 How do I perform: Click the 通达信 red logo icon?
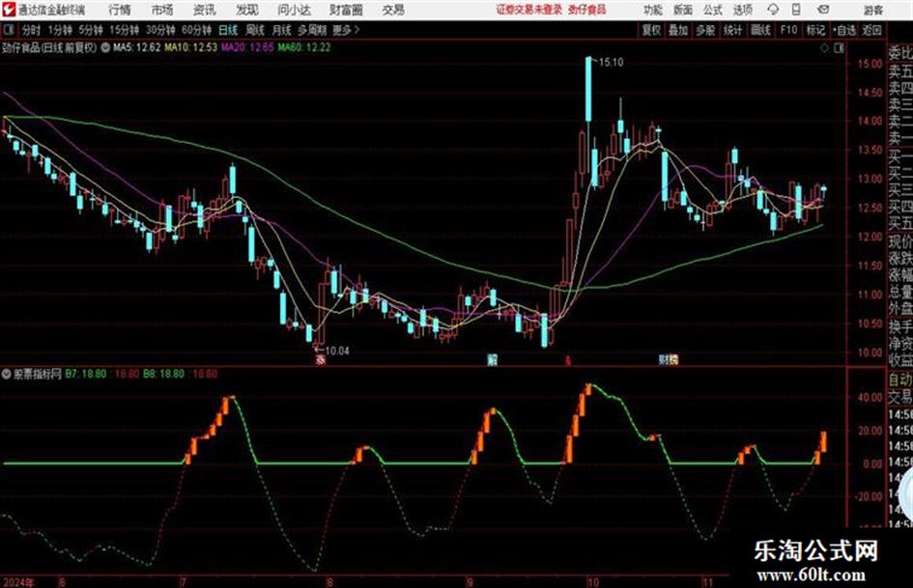click(8, 10)
